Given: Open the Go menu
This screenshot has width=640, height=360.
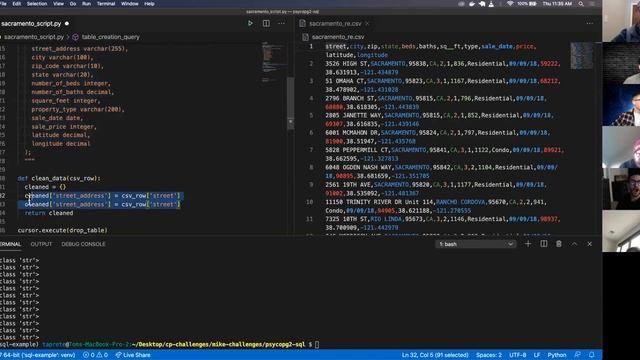Looking at the screenshot, I should (73, 4).
